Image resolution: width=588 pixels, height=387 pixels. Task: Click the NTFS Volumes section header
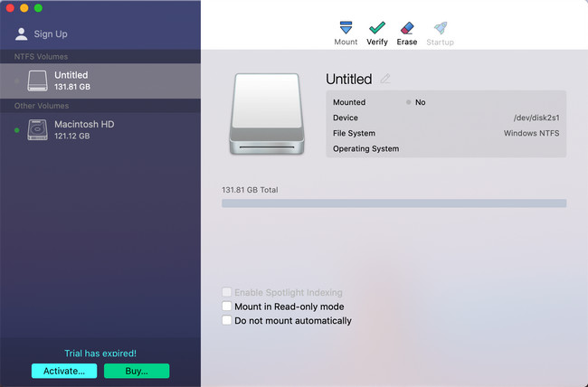click(41, 57)
